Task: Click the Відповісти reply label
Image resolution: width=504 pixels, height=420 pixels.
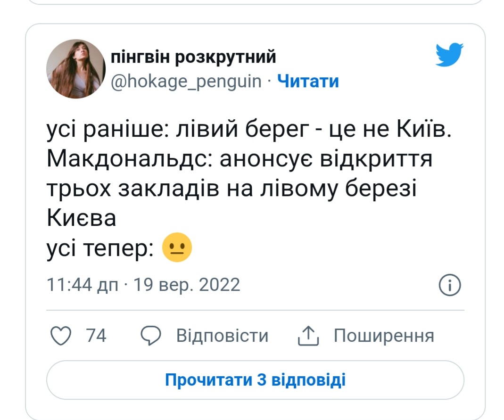Action: [222, 336]
